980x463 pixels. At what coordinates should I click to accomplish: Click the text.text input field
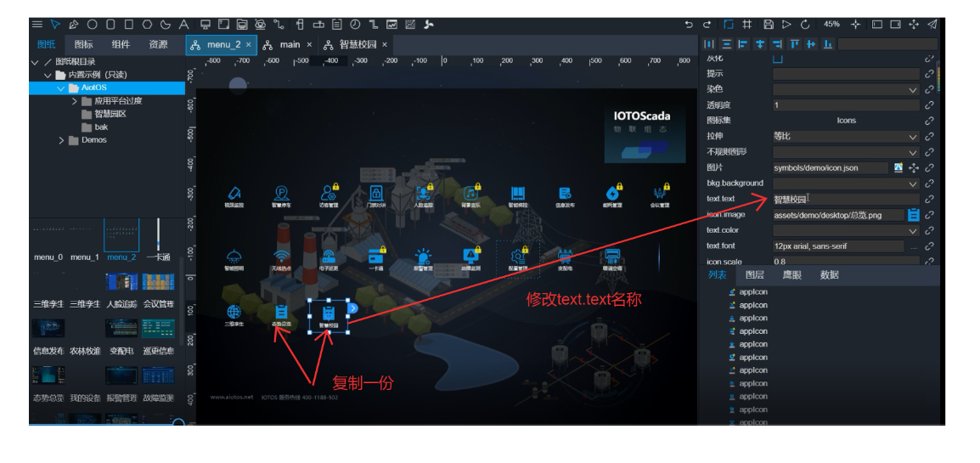845,199
